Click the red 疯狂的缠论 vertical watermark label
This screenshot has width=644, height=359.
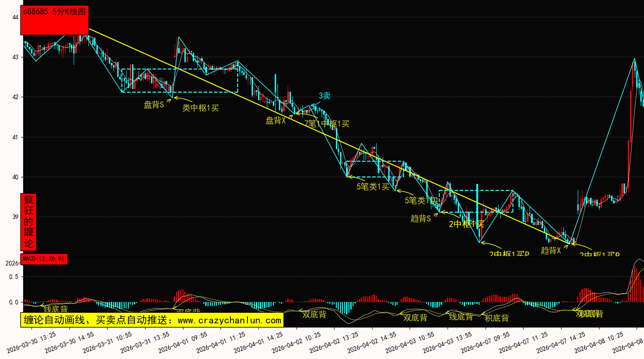coord(29,221)
